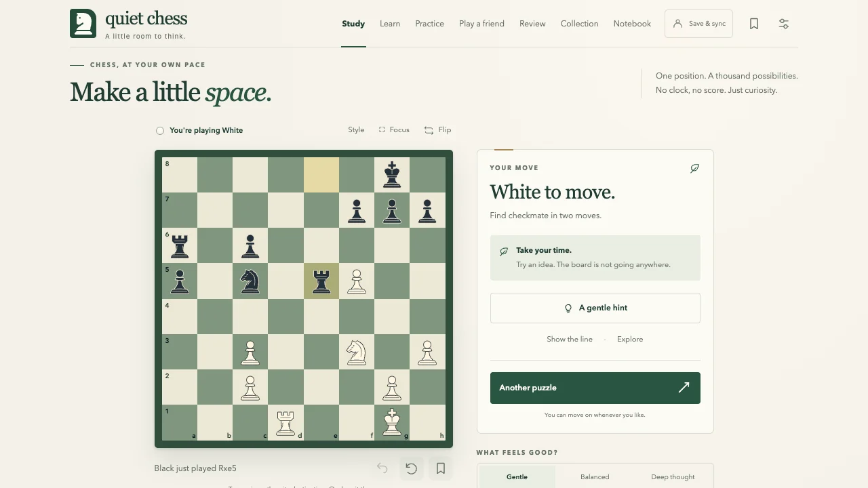The width and height of the screenshot is (868, 488).
Task: Select the white pawn on c2
Action: (250, 387)
